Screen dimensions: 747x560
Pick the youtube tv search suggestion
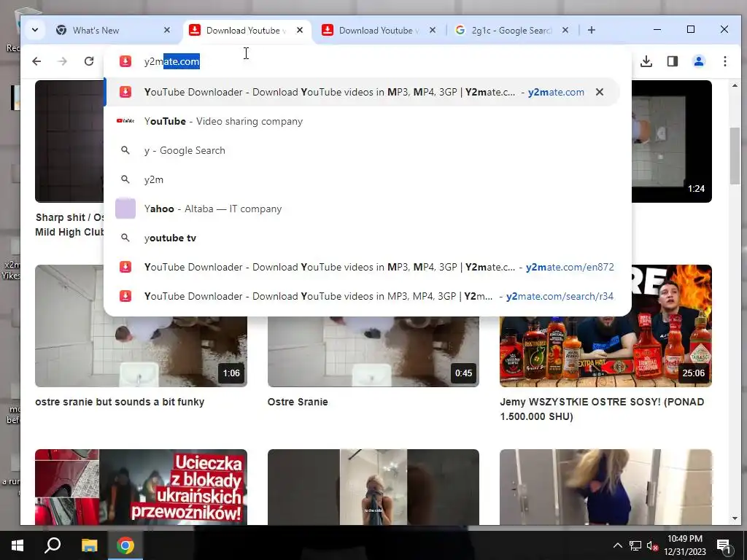tap(362, 238)
